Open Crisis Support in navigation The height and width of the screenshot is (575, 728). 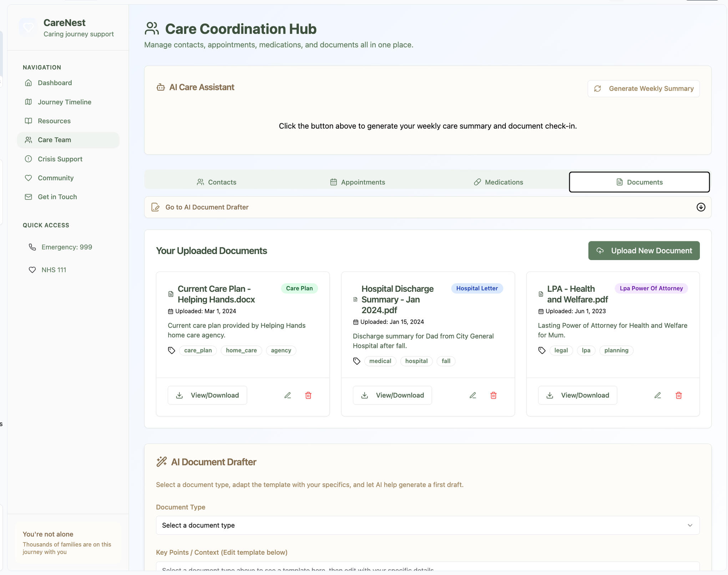(x=60, y=159)
